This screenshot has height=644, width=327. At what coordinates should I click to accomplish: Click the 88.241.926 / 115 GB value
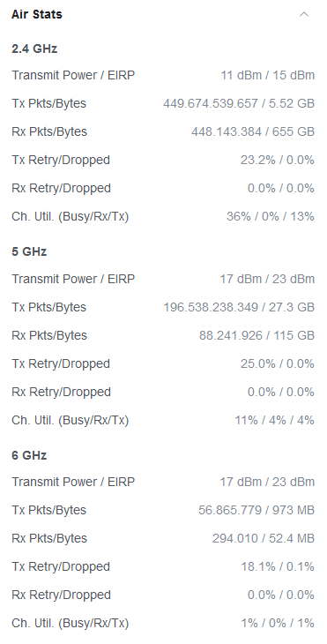click(x=256, y=335)
